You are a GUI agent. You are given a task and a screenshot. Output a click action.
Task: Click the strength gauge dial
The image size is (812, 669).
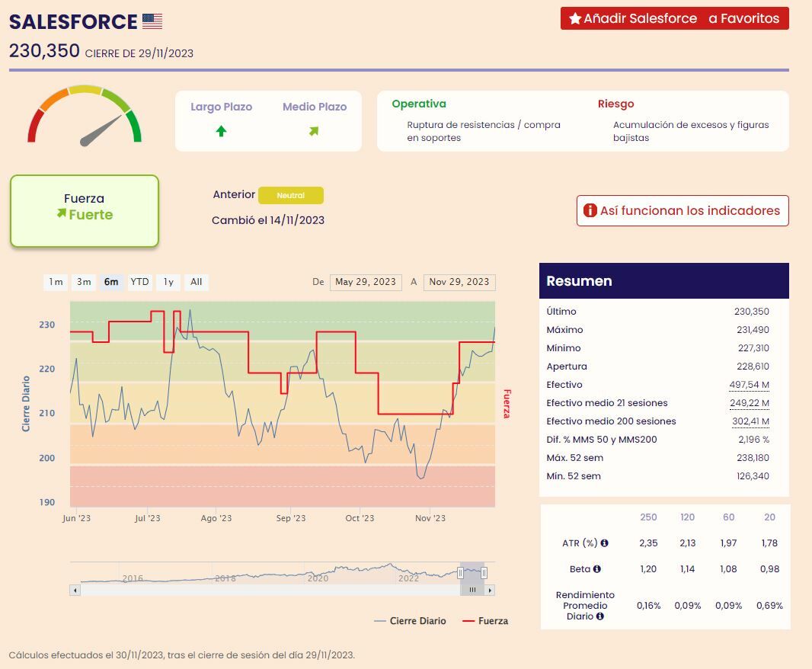click(x=85, y=116)
